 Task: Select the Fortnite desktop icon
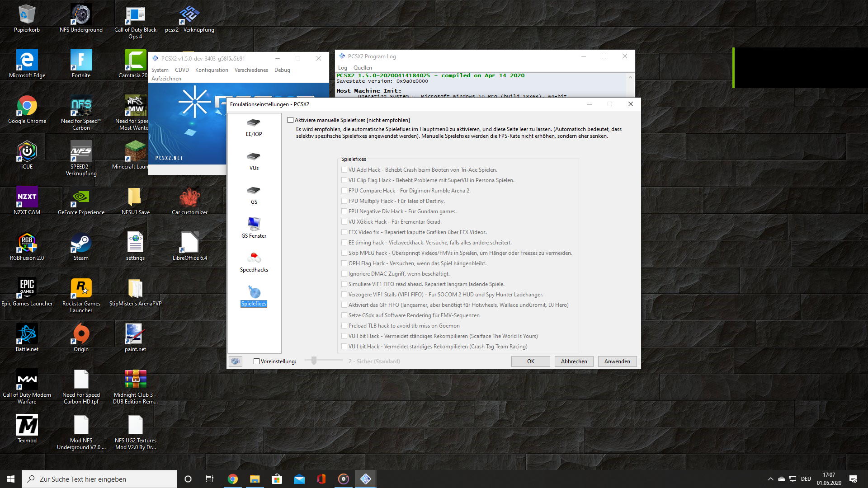pyautogui.click(x=81, y=64)
